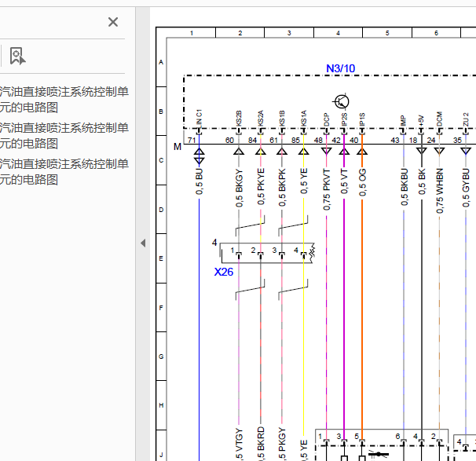Collapse the side panel with the divider arrow
This screenshot has width=476, height=461.
(143, 243)
